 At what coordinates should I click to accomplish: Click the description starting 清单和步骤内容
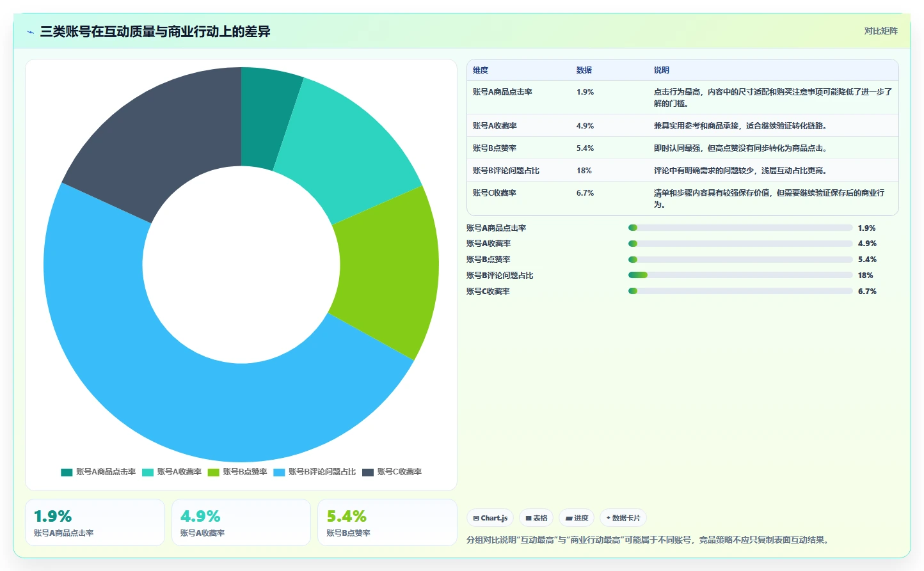pyautogui.click(x=769, y=199)
